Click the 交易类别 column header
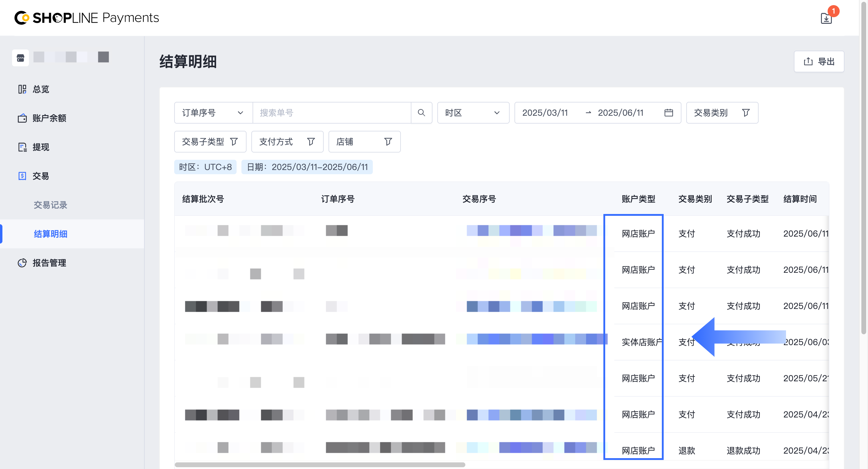868x469 pixels. click(695, 199)
